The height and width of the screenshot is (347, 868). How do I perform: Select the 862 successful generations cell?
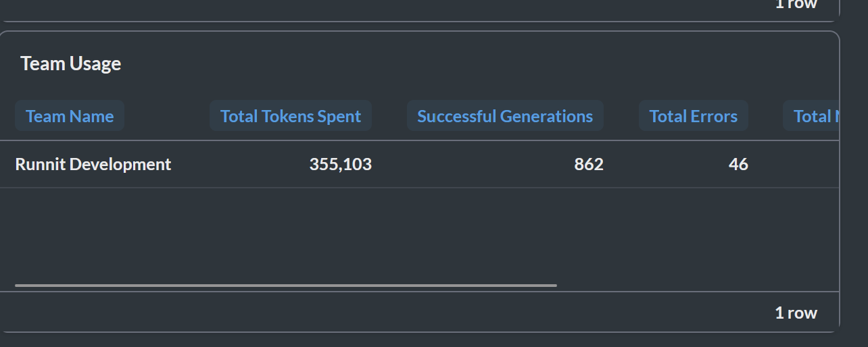tap(589, 164)
